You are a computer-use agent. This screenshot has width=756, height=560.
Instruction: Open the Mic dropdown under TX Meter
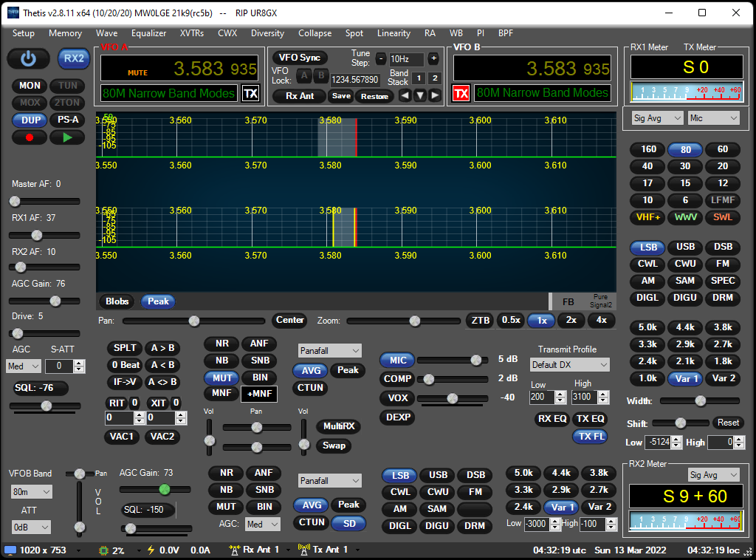[714, 118]
